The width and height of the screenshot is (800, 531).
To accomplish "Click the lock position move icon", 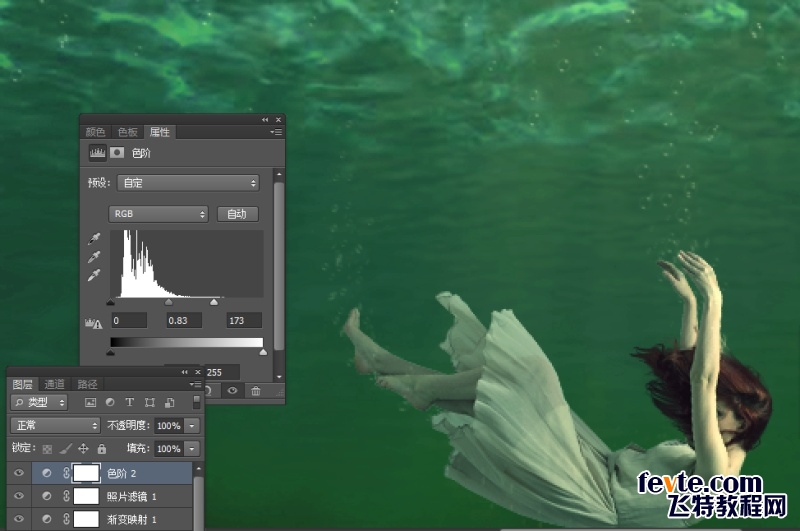I will (83, 449).
